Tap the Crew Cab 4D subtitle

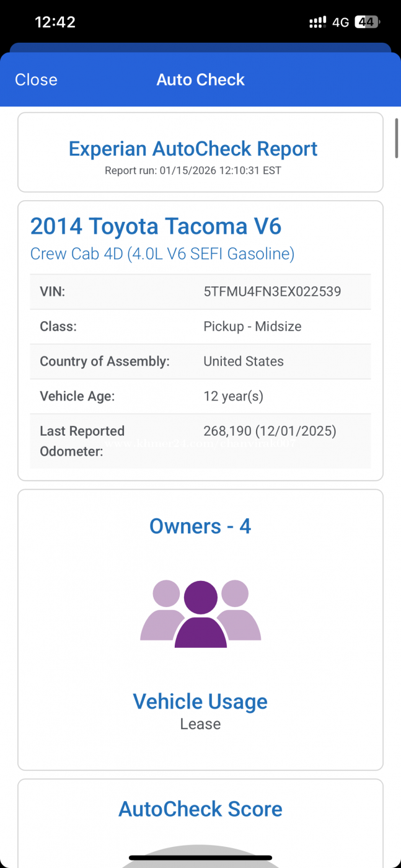click(162, 254)
